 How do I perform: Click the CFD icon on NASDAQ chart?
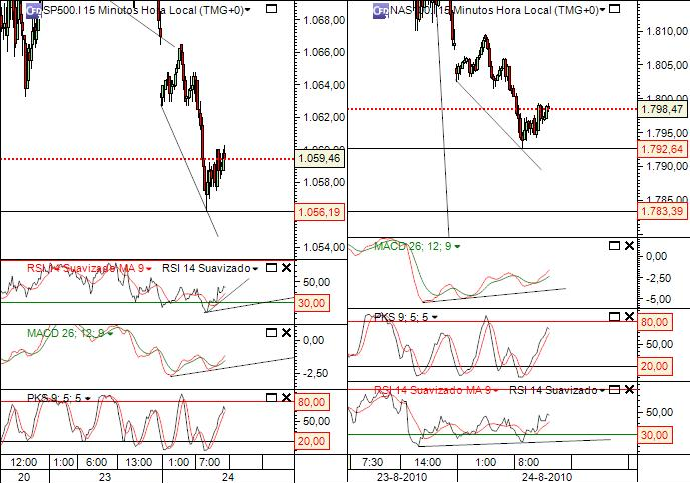pyautogui.click(x=381, y=11)
